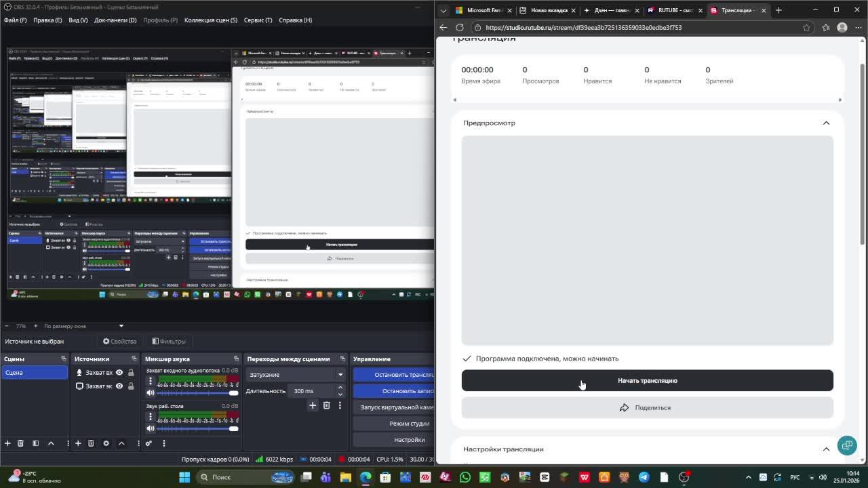Image resolution: width=868 pixels, height=488 pixels.
Task: Open transition properties three-dot menu
Action: click(340, 405)
